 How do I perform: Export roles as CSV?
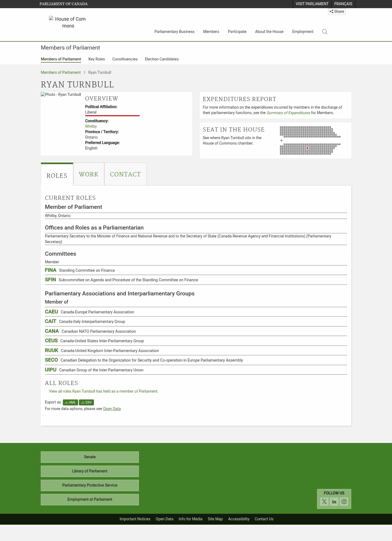pyautogui.click(x=86, y=402)
